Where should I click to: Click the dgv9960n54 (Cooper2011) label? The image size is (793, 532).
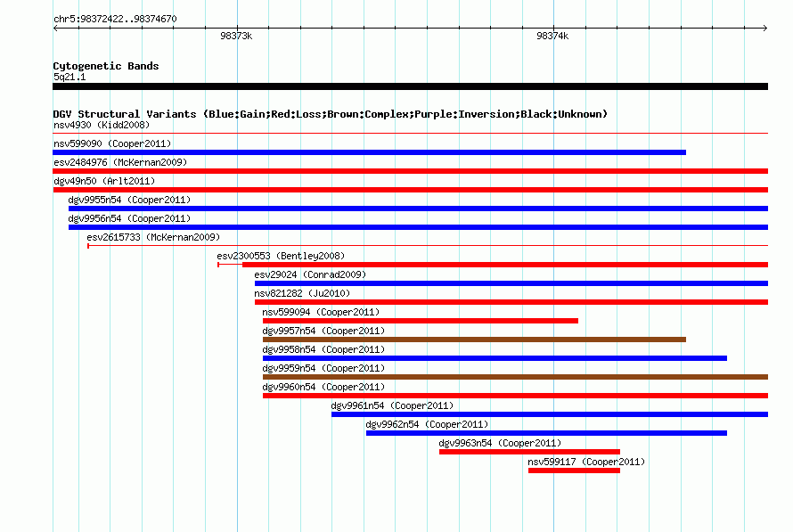click(323, 387)
